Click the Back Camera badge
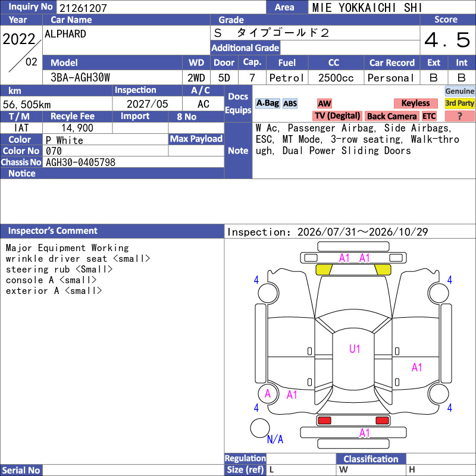 tap(392, 116)
